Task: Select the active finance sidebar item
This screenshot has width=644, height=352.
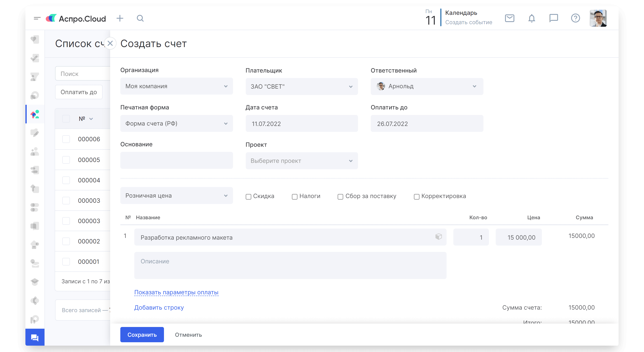Action: tap(35, 114)
